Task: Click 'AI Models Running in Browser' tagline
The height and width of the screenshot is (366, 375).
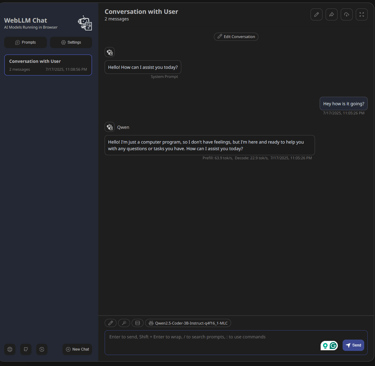Action: pos(31,27)
